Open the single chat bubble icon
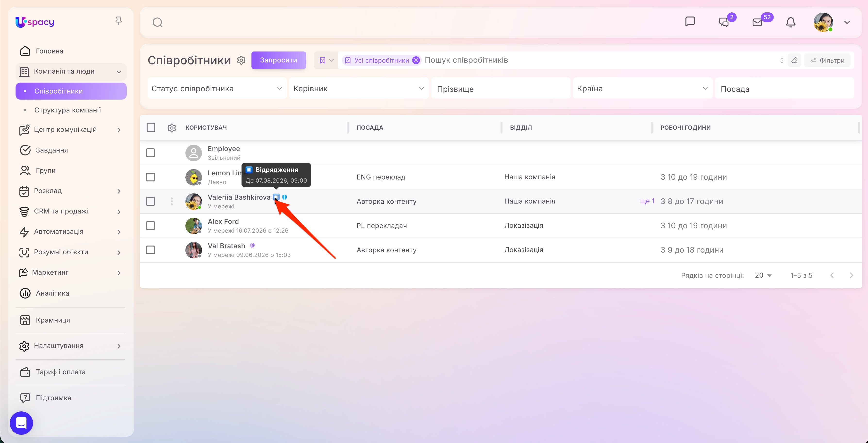 (690, 22)
